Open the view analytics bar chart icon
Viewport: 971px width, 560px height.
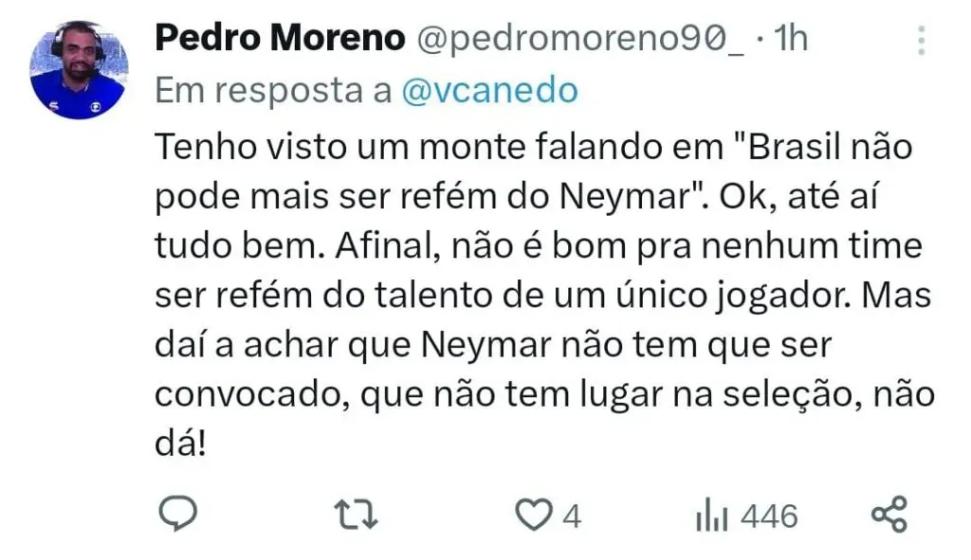tap(711, 516)
